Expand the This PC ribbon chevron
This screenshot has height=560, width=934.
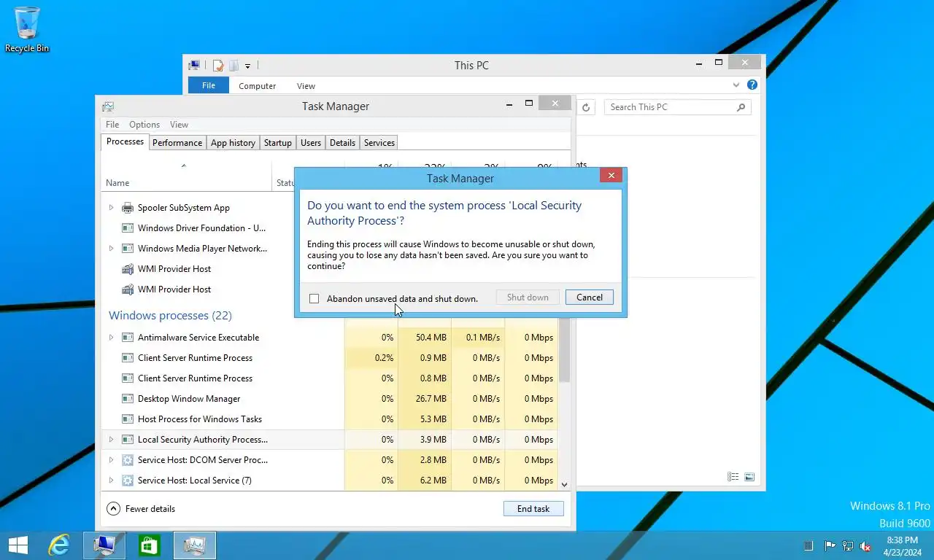(x=736, y=85)
